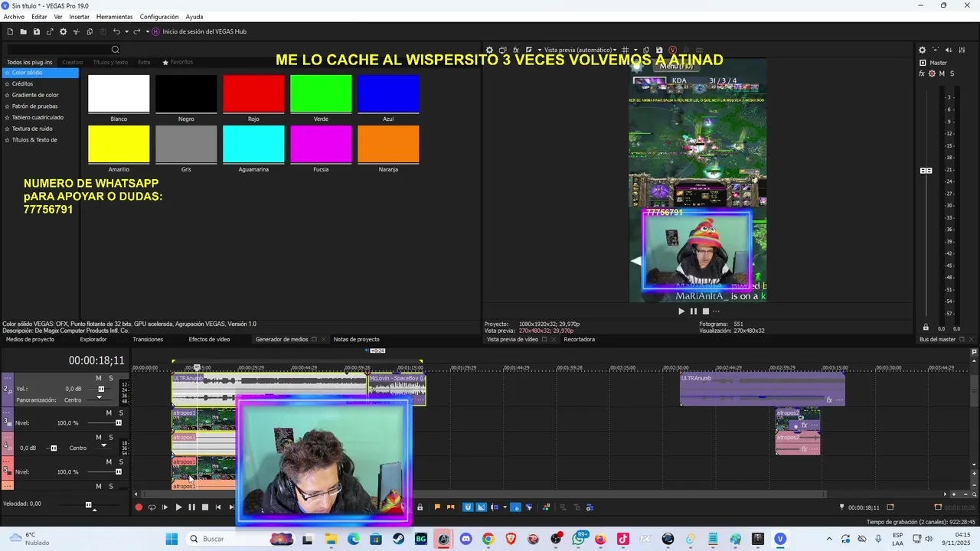This screenshot has width=980, height=551.
Task: Undo the last action
Action: (x=116, y=31)
